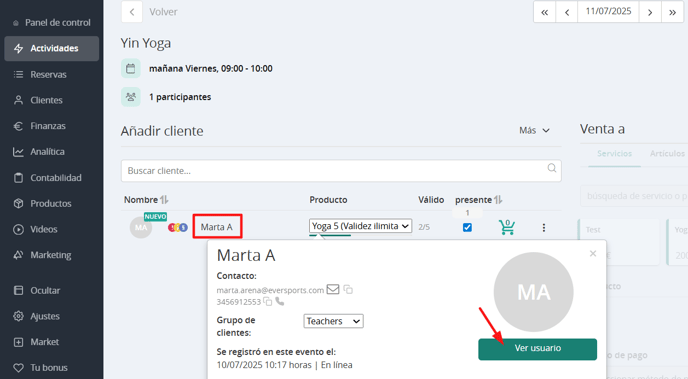Screen dimensions: 688x379
Task: Go to next day arrow
Action: 650,12
